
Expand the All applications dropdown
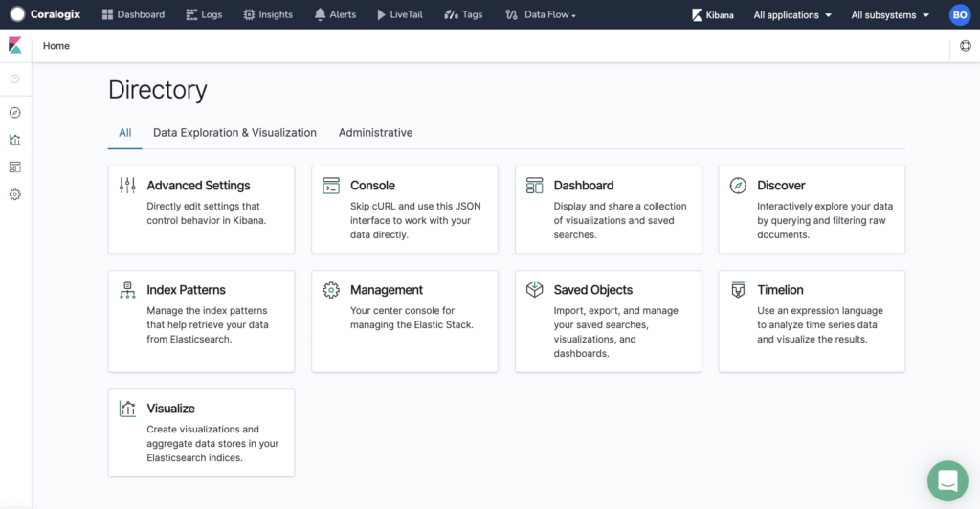coord(792,15)
